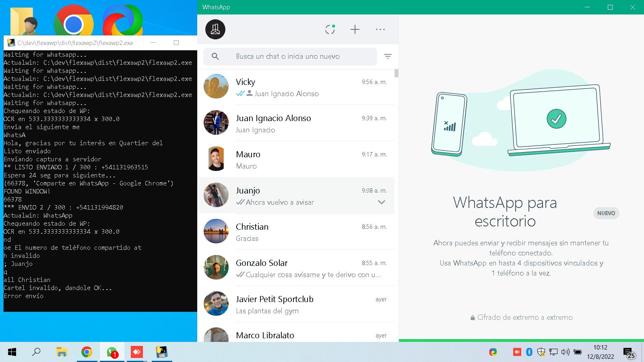Minimize the WhatsApp window

click(x=588, y=7)
